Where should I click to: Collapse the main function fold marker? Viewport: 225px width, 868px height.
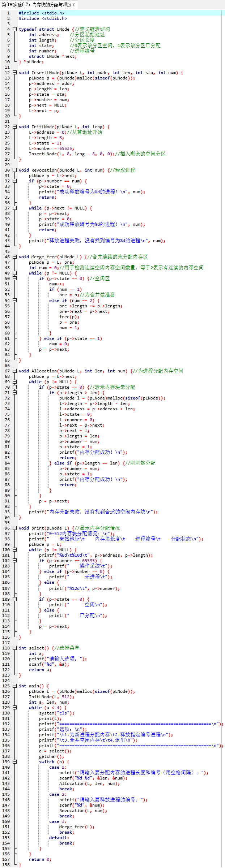[x=14, y=686]
